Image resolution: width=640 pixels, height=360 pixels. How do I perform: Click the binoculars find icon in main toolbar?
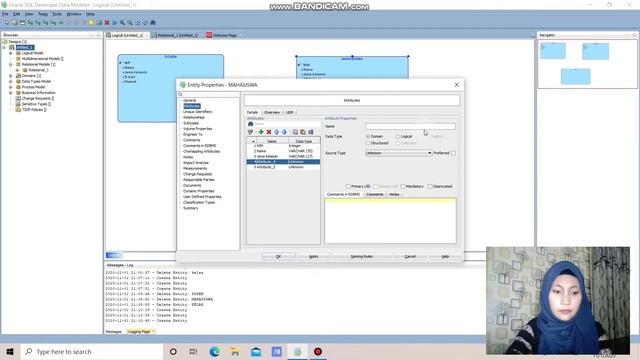tap(153, 23)
